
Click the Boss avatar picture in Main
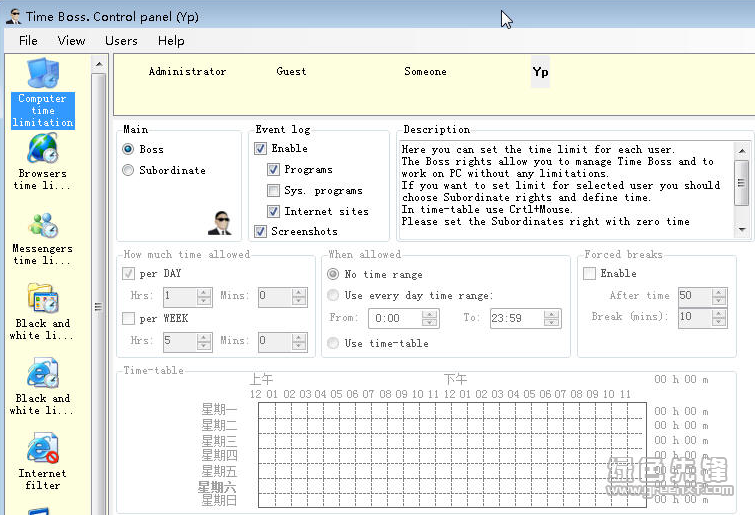pos(220,223)
